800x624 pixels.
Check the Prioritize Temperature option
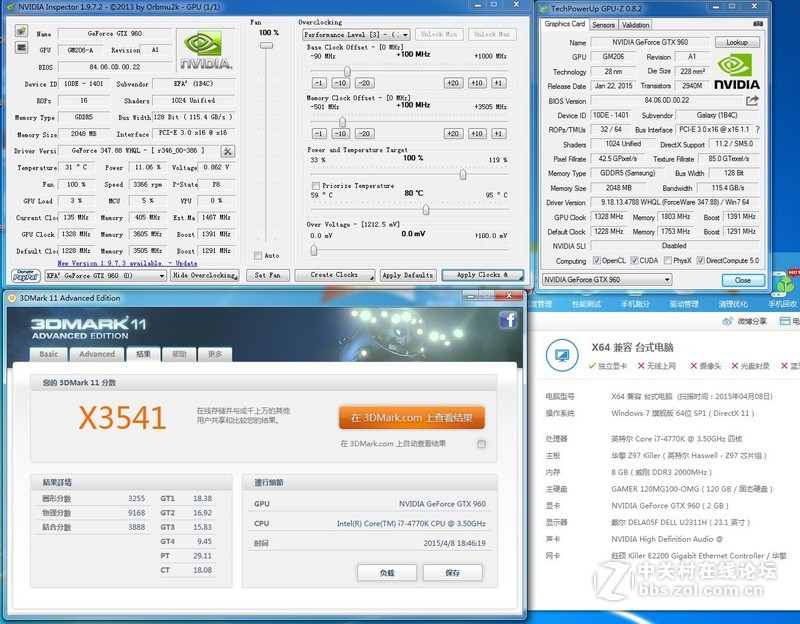coord(315,186)
